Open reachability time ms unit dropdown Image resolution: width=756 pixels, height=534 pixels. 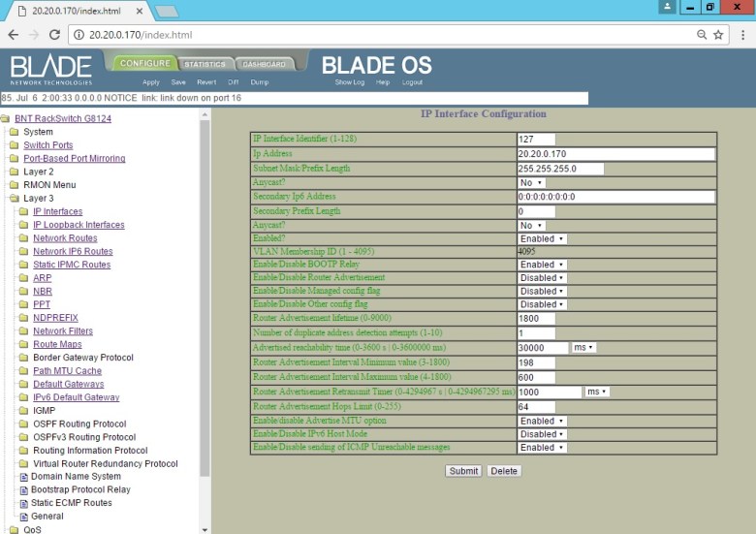(x=583, y=348)
